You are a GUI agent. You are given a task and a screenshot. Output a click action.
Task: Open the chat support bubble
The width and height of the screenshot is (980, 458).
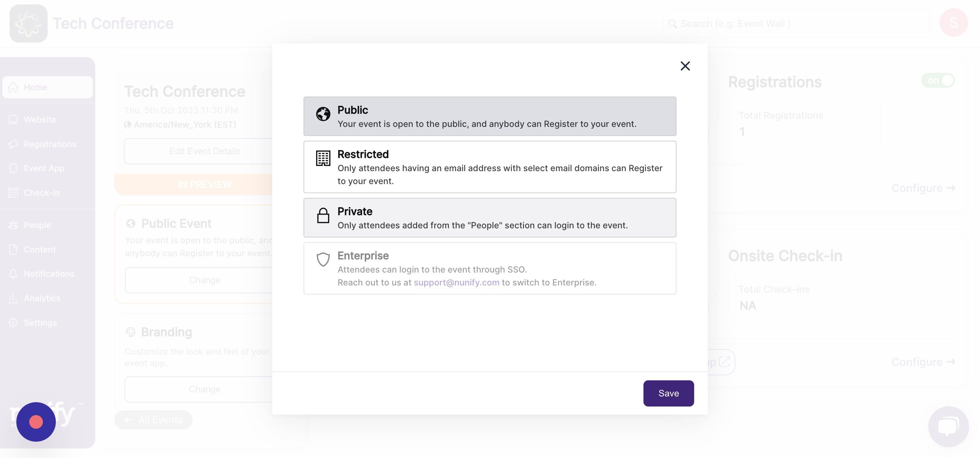[948, 426]
